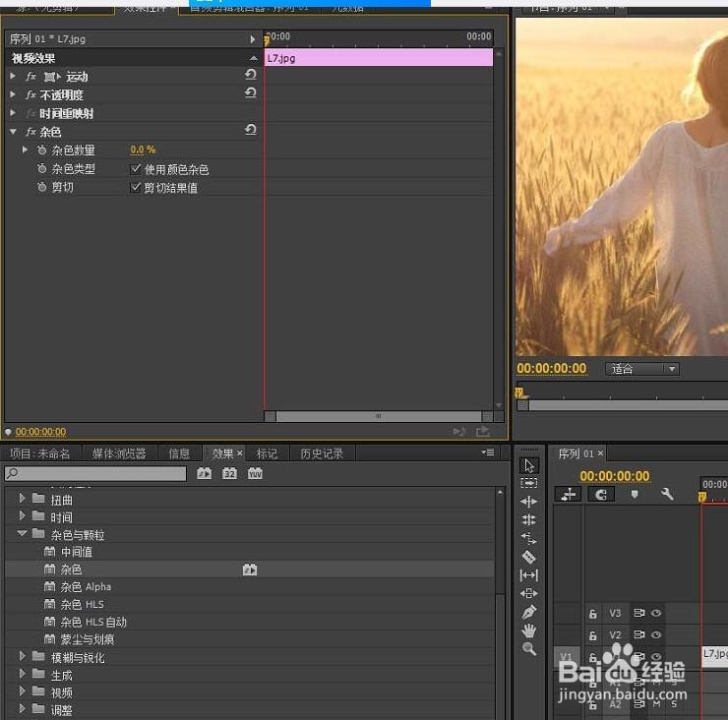The image size is (728, 720).
Task: Collapse the 杂色 effect properties
Action: [x=13, y=132]
